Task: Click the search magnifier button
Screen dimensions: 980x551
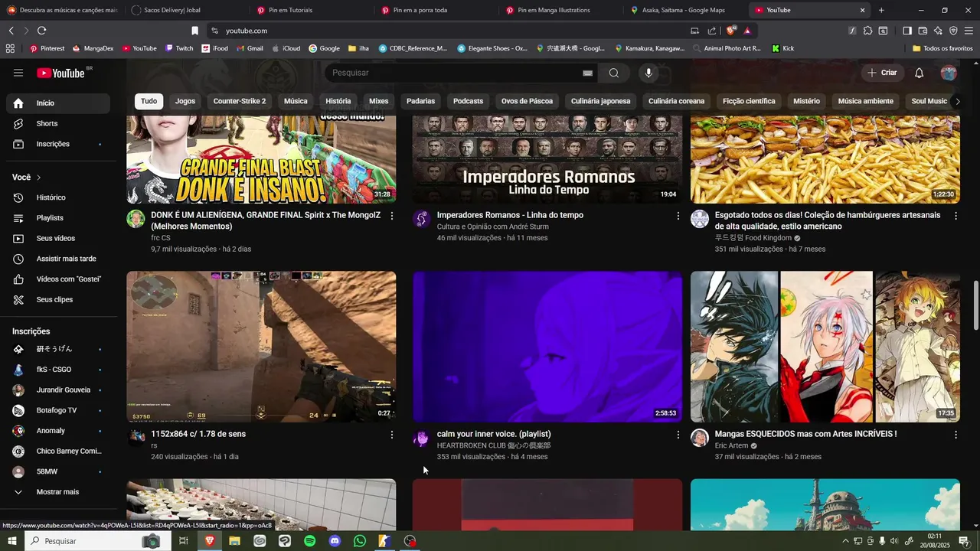Action: [614, 73]
